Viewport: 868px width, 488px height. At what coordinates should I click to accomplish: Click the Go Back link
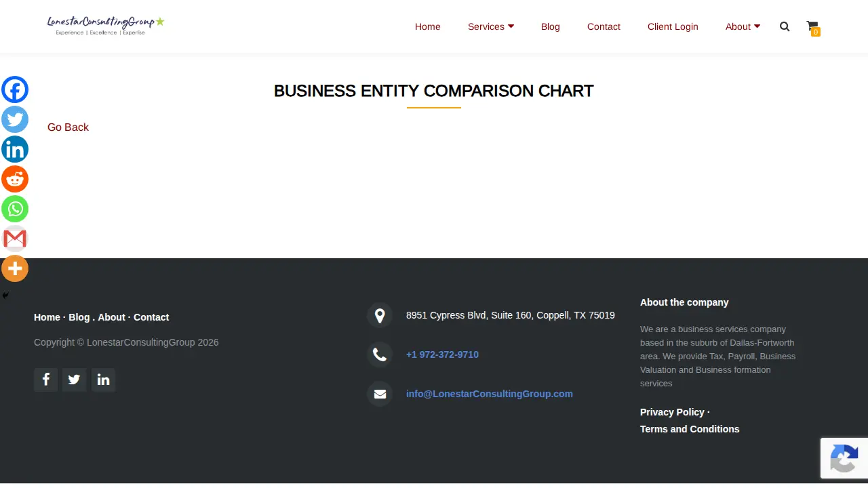(x=68, y=127)
